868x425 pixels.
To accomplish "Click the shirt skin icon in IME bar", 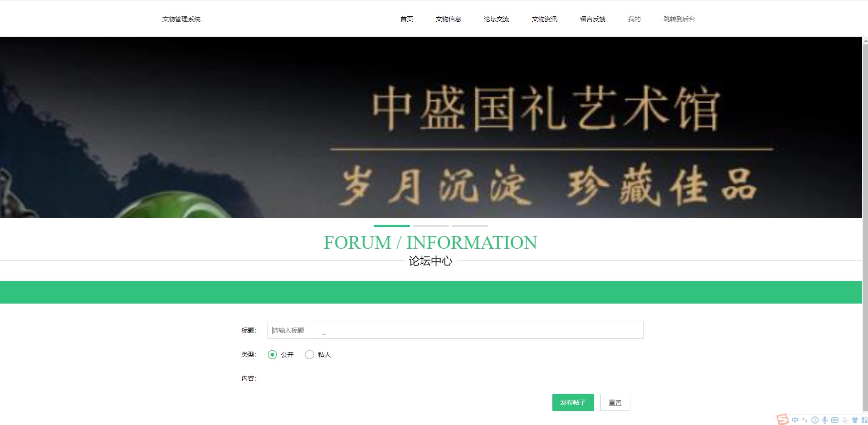I will point(855,420).
